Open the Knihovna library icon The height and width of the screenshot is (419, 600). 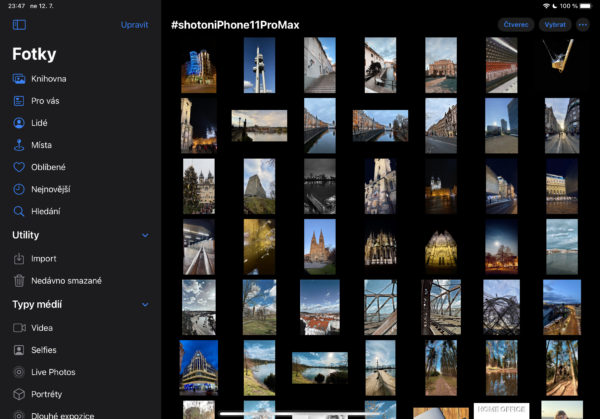click(x=19, y=78)
